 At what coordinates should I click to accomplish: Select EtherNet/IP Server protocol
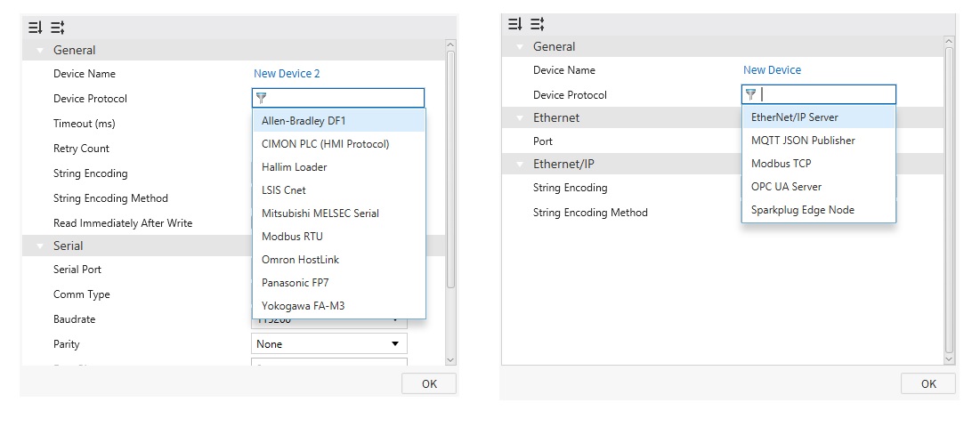(x=819, y=117)
